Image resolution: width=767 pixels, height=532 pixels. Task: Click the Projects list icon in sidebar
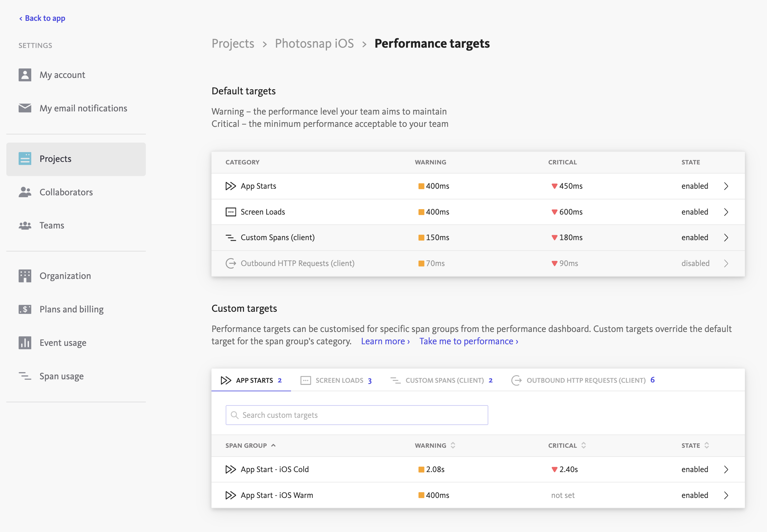25,159
